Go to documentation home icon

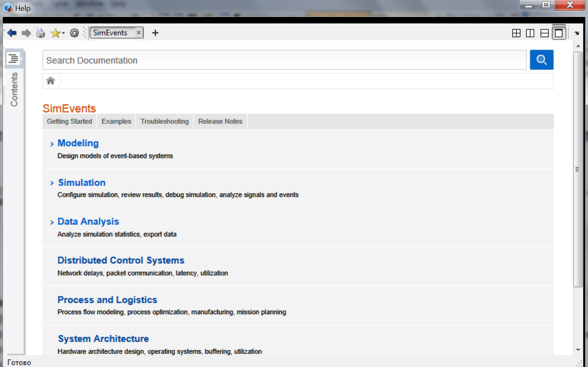tap(51, 81)
